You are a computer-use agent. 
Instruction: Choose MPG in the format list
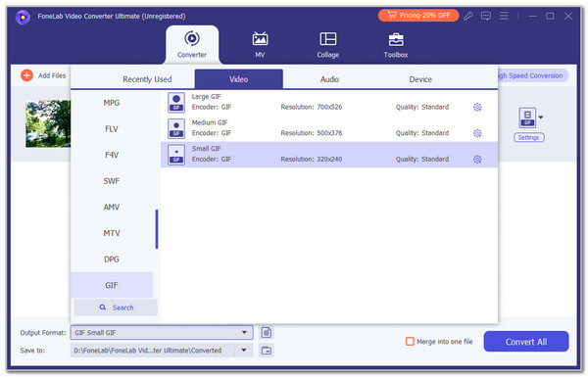112,103
